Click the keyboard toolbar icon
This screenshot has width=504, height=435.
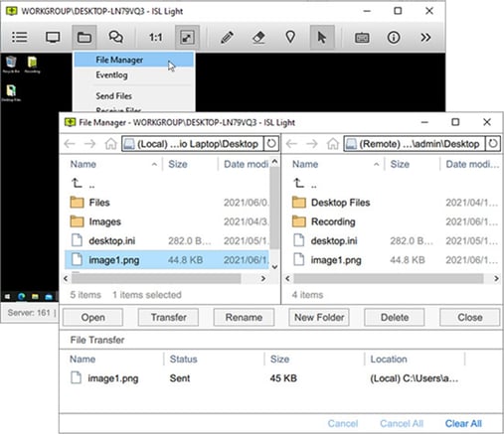pyautogui.click(x=362, y=38)
